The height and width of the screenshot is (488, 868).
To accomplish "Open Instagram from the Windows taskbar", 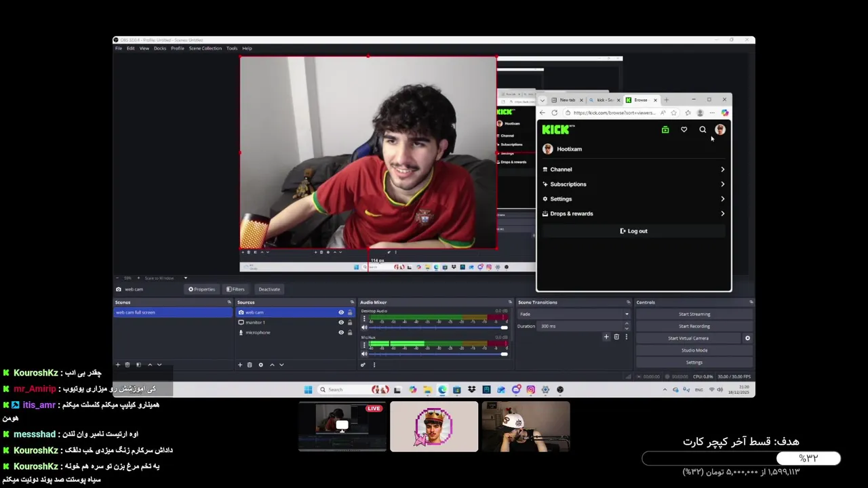I will pos(530,390).
